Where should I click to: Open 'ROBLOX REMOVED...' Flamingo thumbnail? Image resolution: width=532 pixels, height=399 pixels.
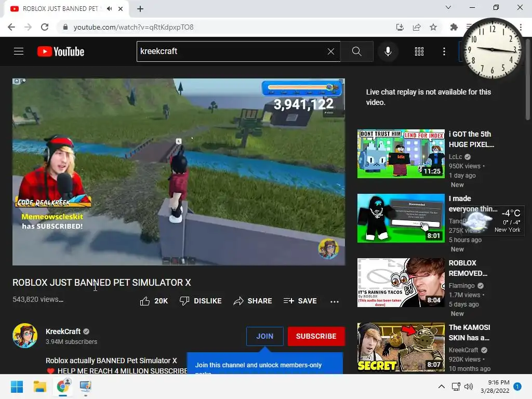click(401, 282)
